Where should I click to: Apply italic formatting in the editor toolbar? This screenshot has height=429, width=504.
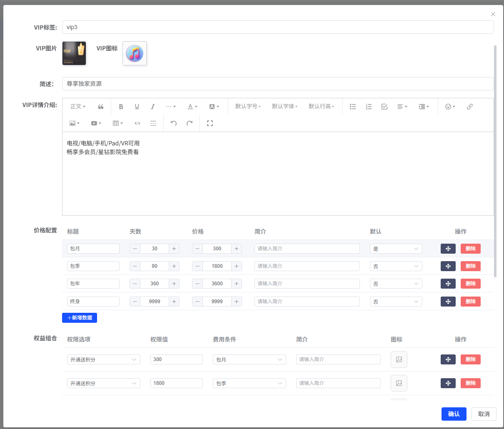point(153,107)
